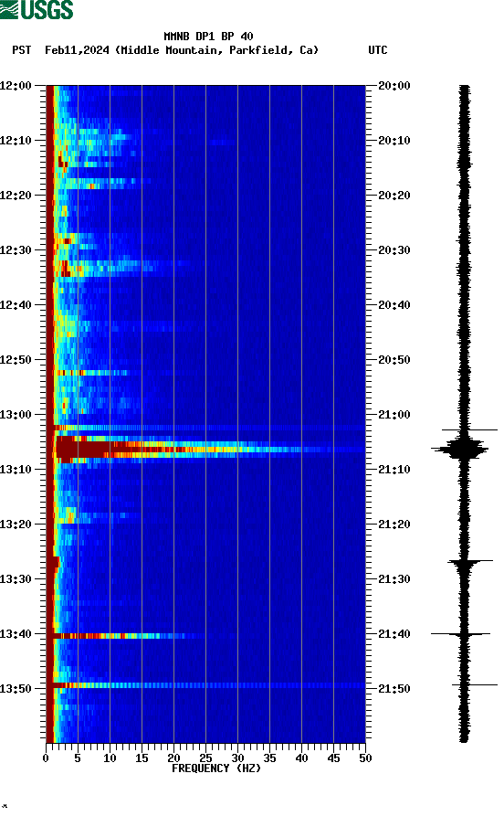Click the USGS logo
This screenshot has height=816, width=504.
[37, 10]
